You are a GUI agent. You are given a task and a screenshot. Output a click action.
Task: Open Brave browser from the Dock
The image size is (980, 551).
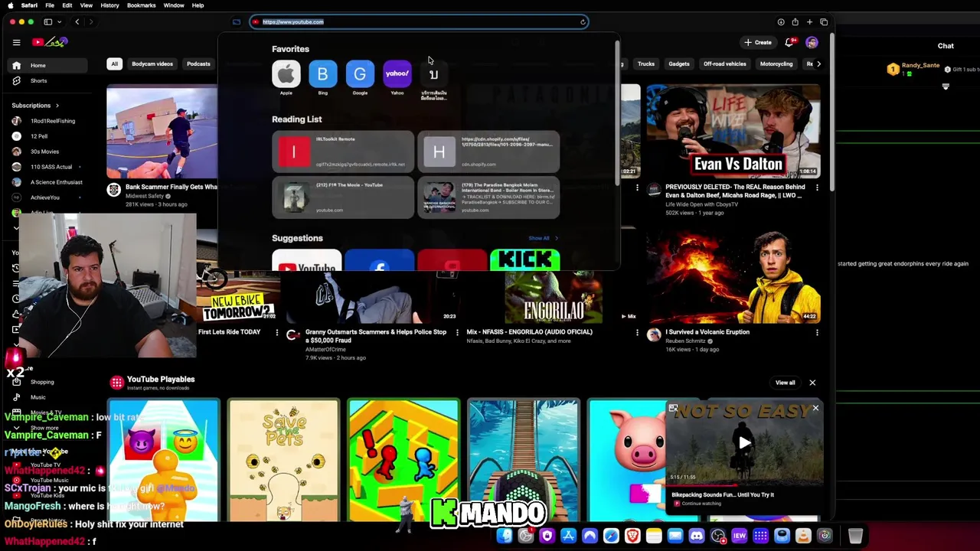tap(632, 536)
